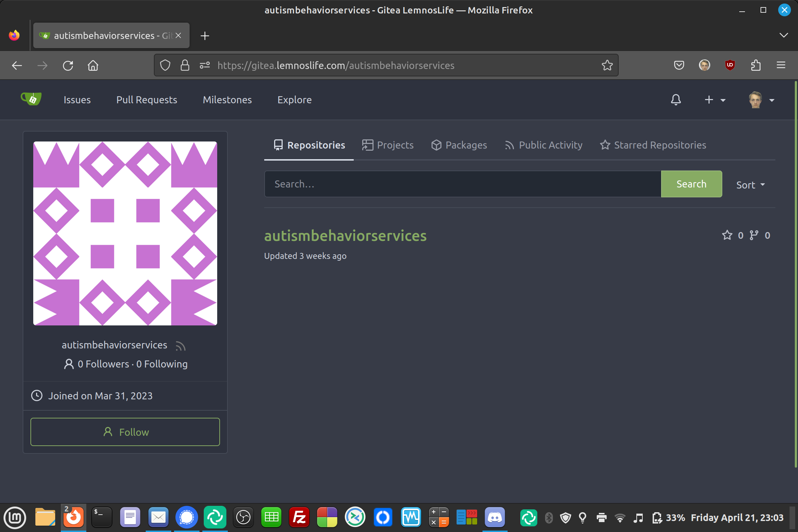Switch to the Starred Repositories tab

[653, 145]
